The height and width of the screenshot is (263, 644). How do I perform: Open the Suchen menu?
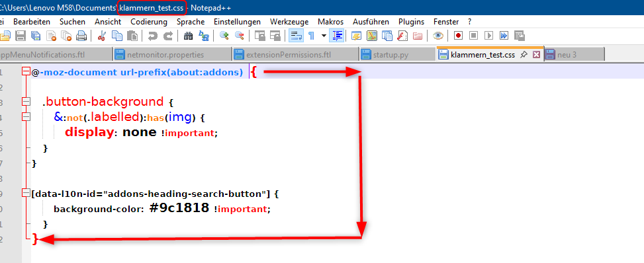pos(72,22)
